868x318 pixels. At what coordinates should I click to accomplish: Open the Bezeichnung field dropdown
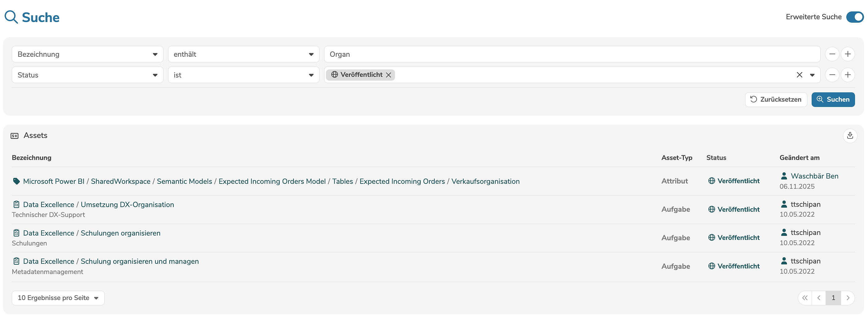point(87,54)
